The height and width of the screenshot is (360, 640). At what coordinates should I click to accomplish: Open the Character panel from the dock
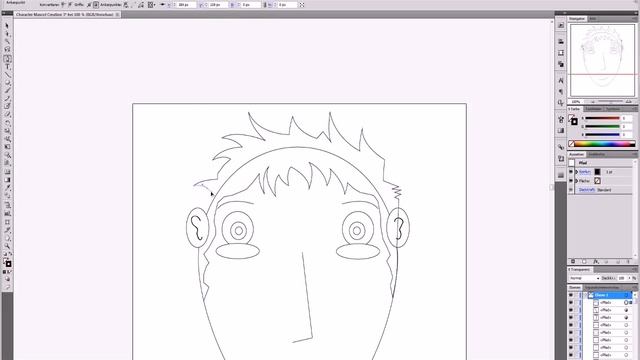(x=561, y=80)
